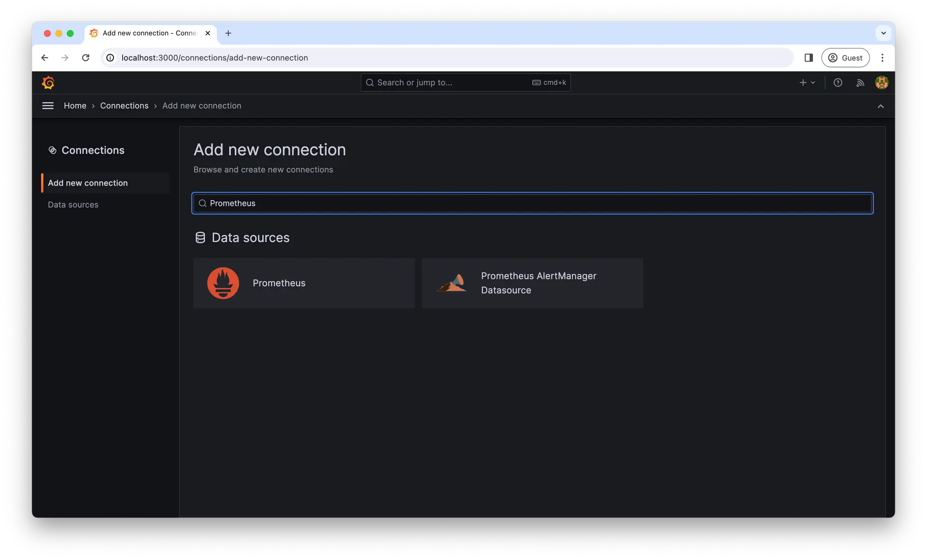Image resolution: width=927 pixels, height=560 pixels.
Task: Open the Guest profile button
Action: point(845,58)
